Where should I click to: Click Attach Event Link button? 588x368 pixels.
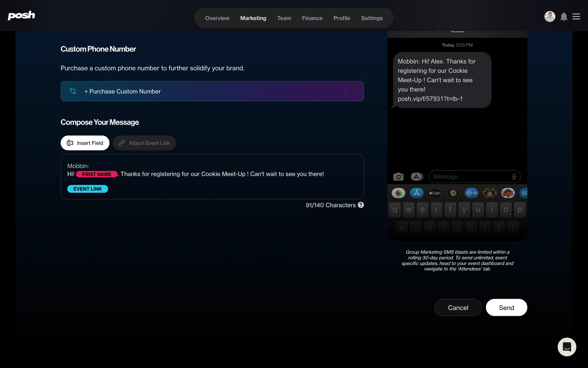pos(144,143)
